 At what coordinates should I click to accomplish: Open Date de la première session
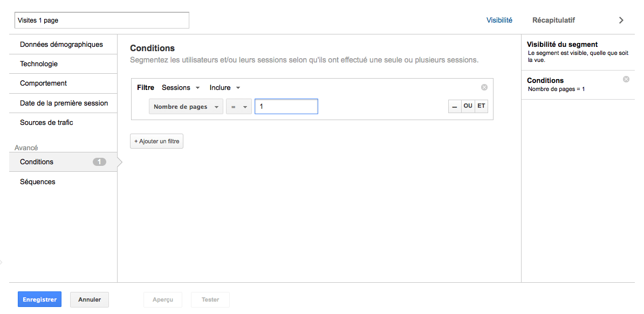(x=64, y=103)
